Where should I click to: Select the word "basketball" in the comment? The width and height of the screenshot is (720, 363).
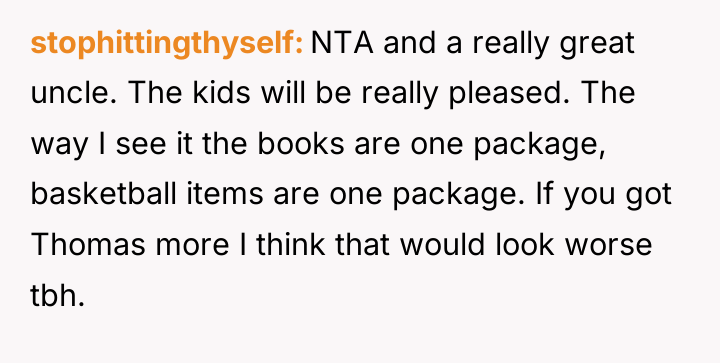pos(103,194)
